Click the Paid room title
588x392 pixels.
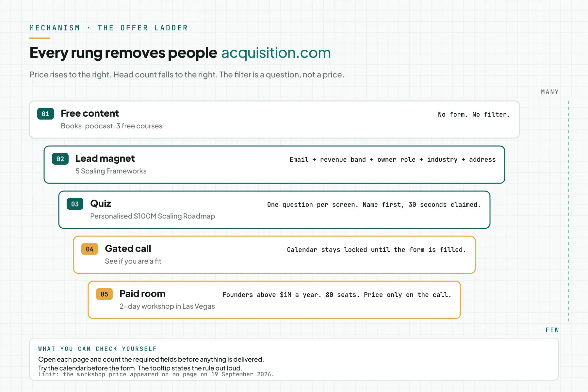click(142, 294)
